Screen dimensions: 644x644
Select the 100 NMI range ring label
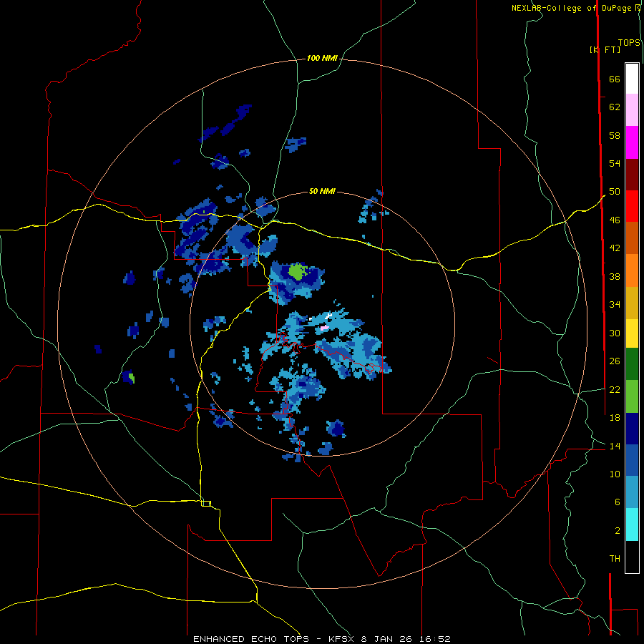point(322,59)
